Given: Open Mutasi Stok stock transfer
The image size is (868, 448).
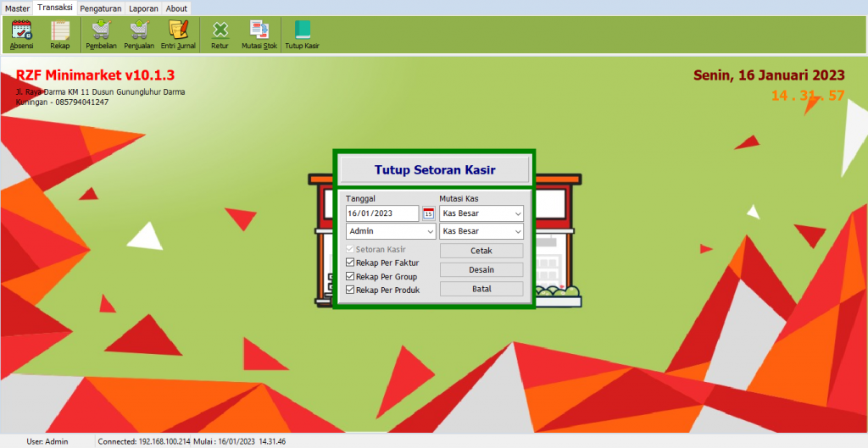Looking at the screenshot, I should pos(259,35).
